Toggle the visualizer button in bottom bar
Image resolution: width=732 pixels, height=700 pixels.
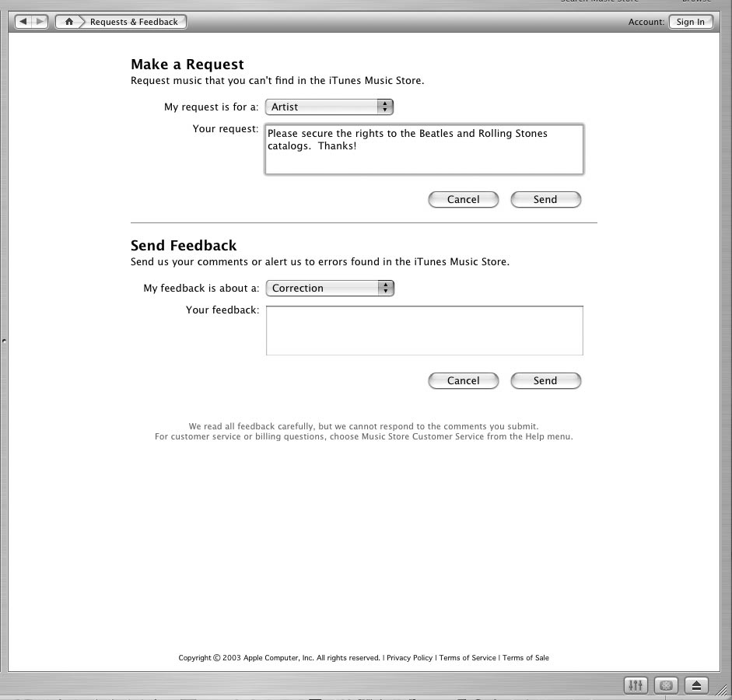pos(666,685)
